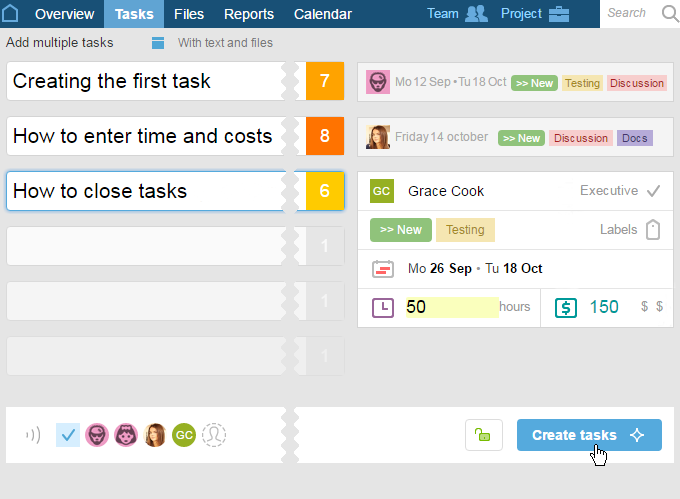
Task: Select the green GC member avatar in footer
Action: [184, 435]
